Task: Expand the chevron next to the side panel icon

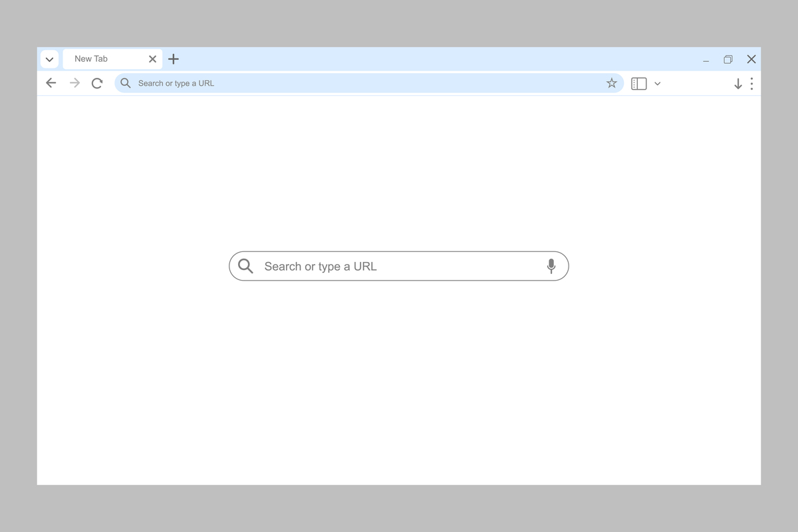Action: 658,84
